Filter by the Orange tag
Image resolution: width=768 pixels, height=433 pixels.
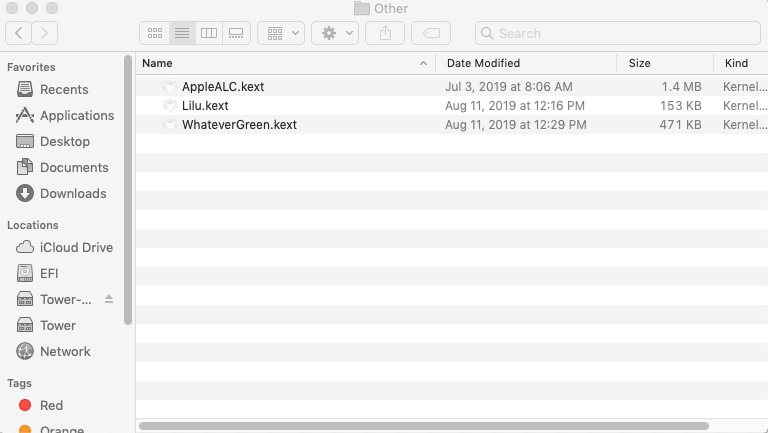click(51, 429)
